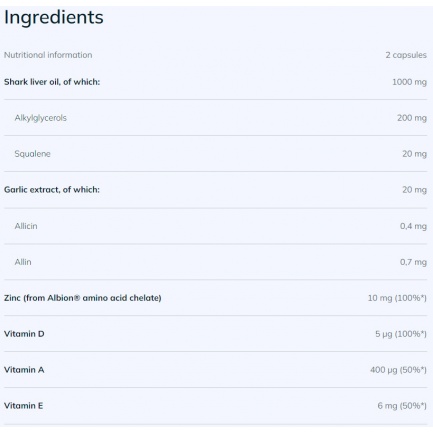Select the Shark liver oil row
Image resolution: width=433 pixels, height=433 pixels.
(215, 82)
